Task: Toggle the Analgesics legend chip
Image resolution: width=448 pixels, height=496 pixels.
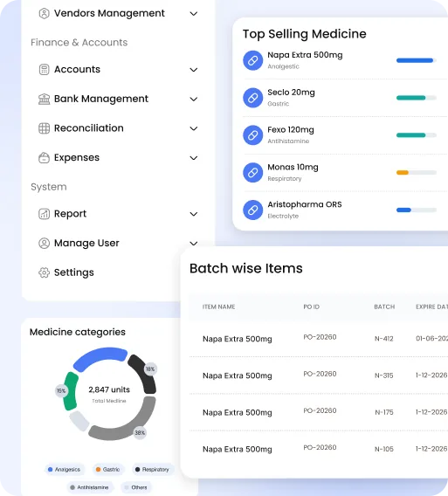Action: [x=64, y=470]
